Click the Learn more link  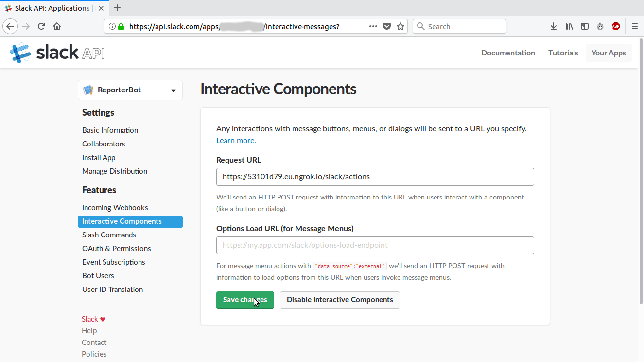236,140
